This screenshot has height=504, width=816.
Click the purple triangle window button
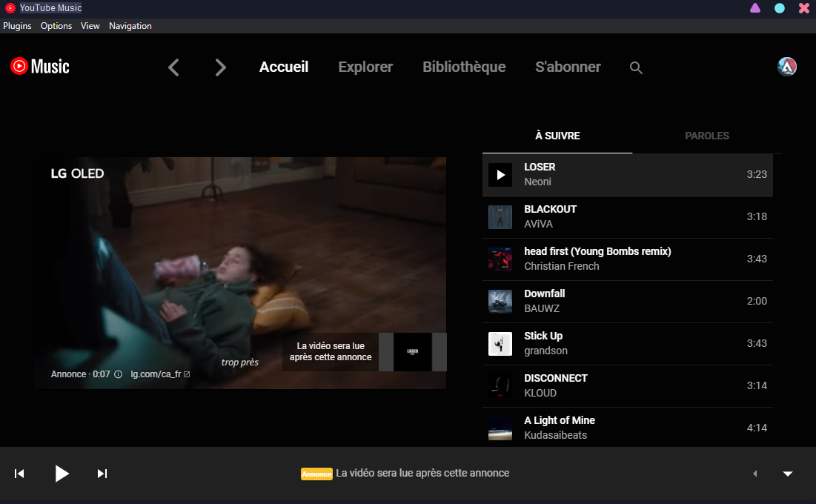[x=755, y=8]
